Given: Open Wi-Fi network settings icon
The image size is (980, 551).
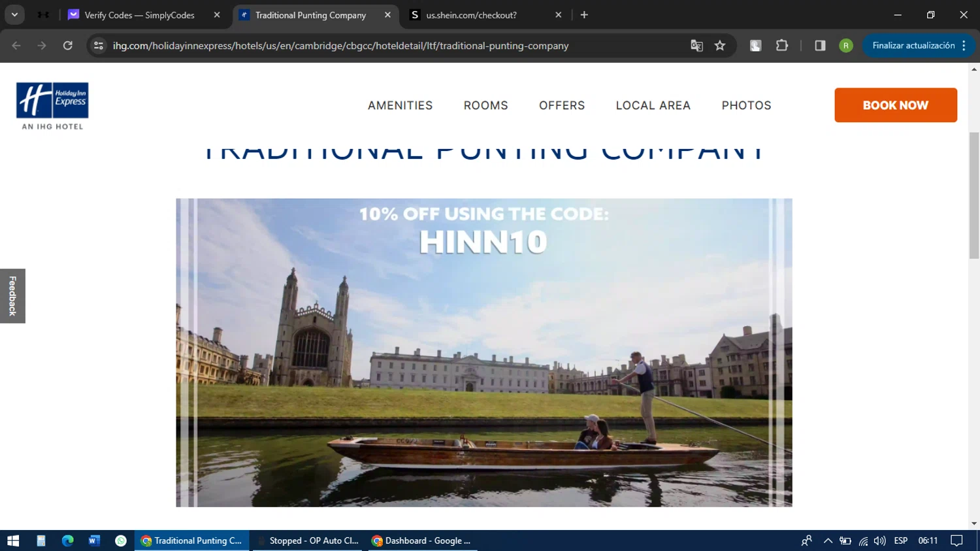Looking at the screenshot, I should point(863,541).
